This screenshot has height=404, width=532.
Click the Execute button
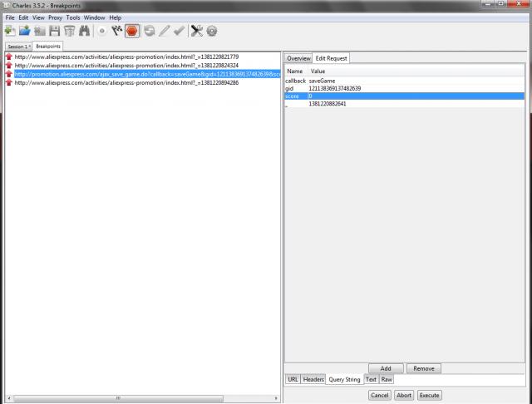click(429, 395)
